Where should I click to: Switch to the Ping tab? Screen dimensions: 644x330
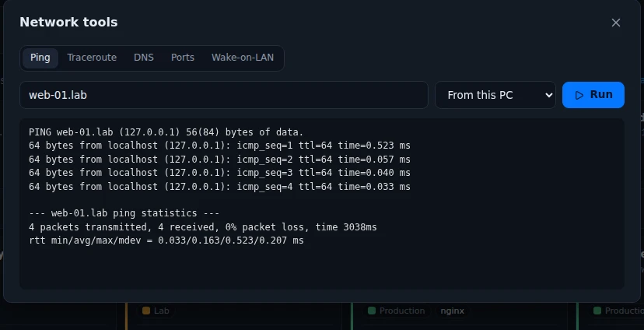[40, 58]
